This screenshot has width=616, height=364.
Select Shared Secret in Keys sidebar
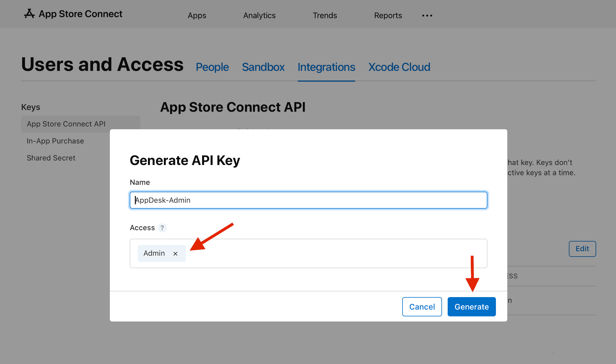pos(51,158)
